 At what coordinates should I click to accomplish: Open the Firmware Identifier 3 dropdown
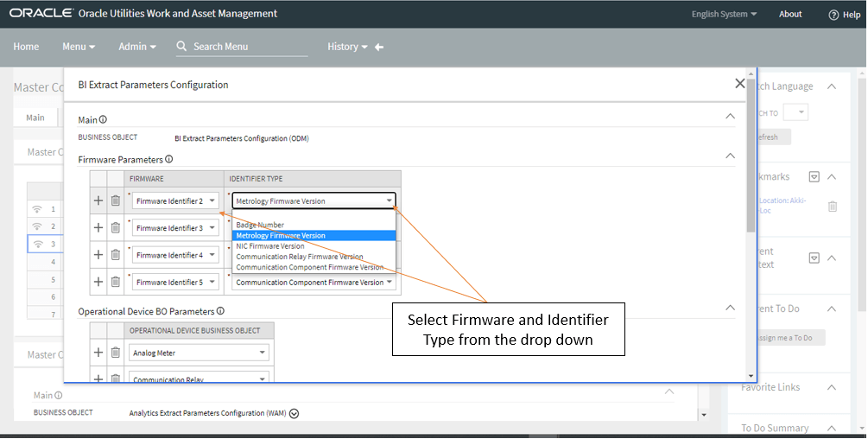(x=175, y=228)
